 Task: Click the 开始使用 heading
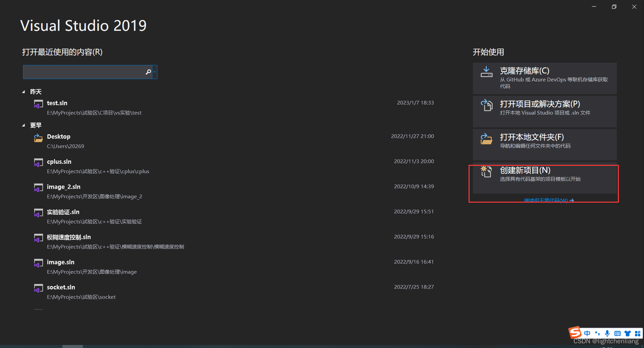coord(488,52)
